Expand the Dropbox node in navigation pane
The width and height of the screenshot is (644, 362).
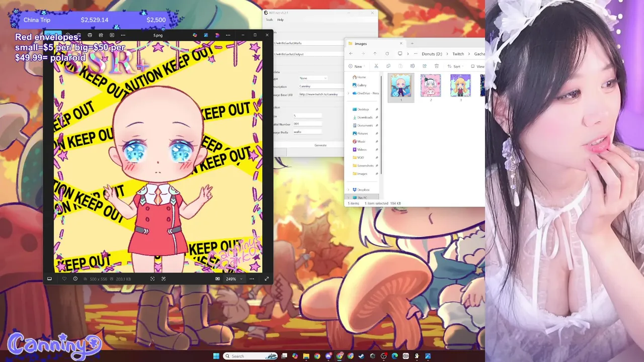click(x=348, y=190)
